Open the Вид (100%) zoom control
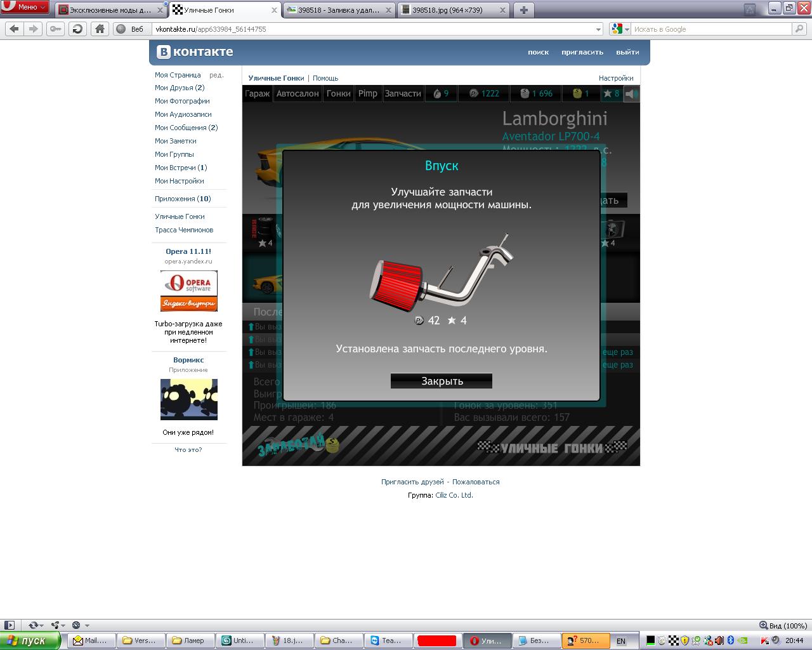Screen dimensions: 812x650 (x=784, y=625)
